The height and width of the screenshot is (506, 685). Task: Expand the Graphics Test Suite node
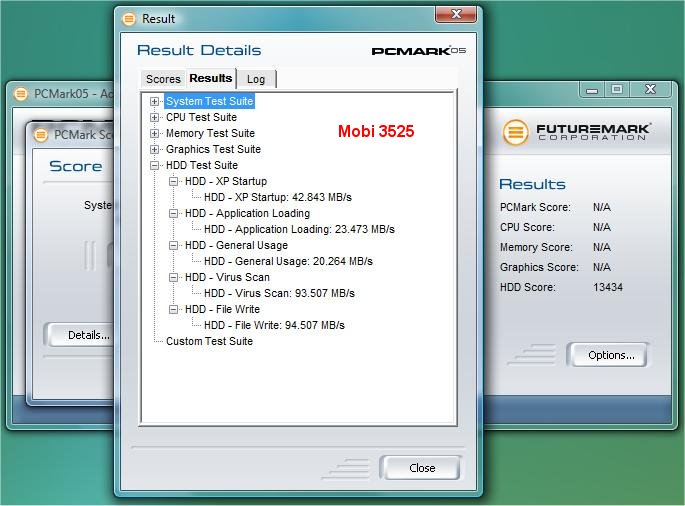(x=154, y=149)
